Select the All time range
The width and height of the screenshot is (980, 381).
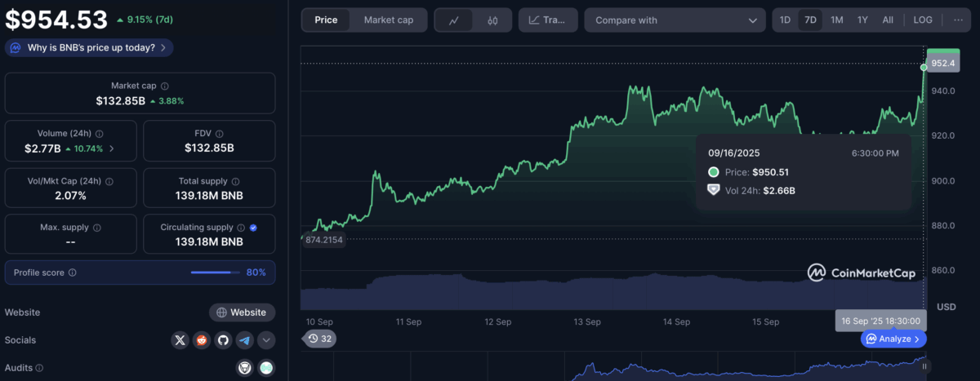(x=888, y=20)
